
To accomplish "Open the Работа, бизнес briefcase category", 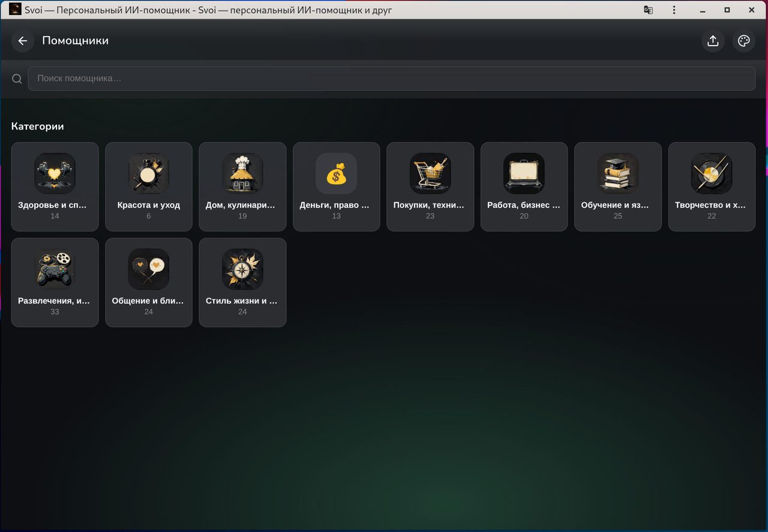I will tap(524, 187).
